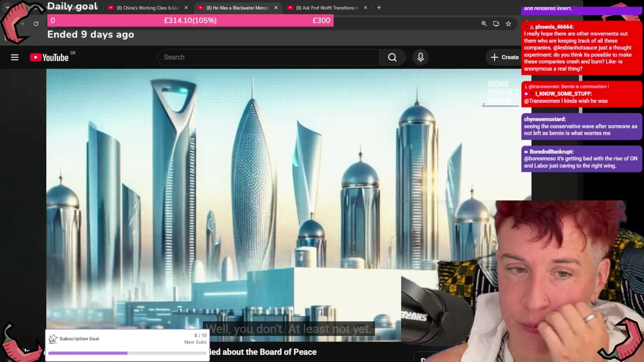Click the magnifier search button
644x362 pixels.
(392, 57)
